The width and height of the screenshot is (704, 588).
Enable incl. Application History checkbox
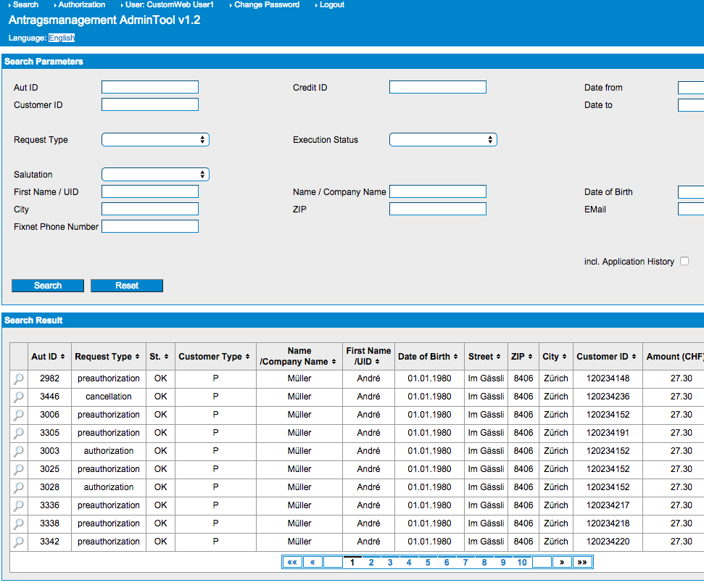(x=684, y=262)
